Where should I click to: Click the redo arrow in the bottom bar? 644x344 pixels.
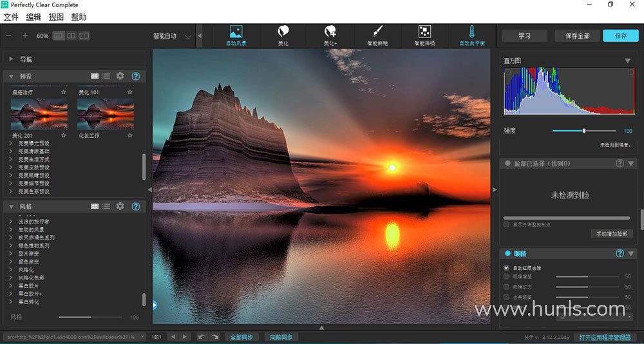pos(214,337)
